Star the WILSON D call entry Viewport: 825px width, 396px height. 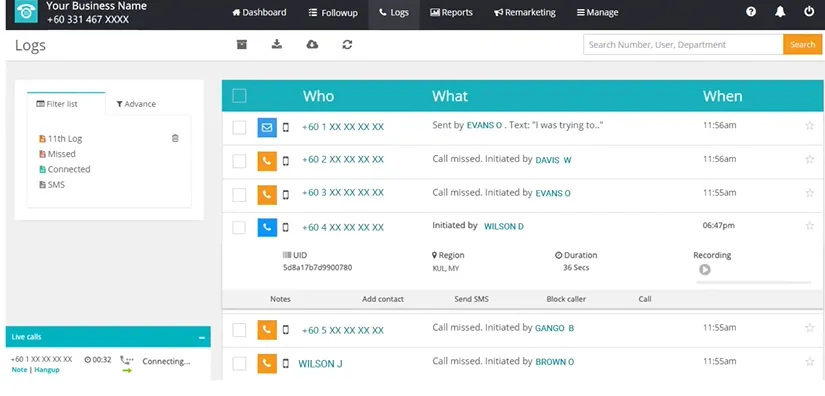tap(810, 226)
